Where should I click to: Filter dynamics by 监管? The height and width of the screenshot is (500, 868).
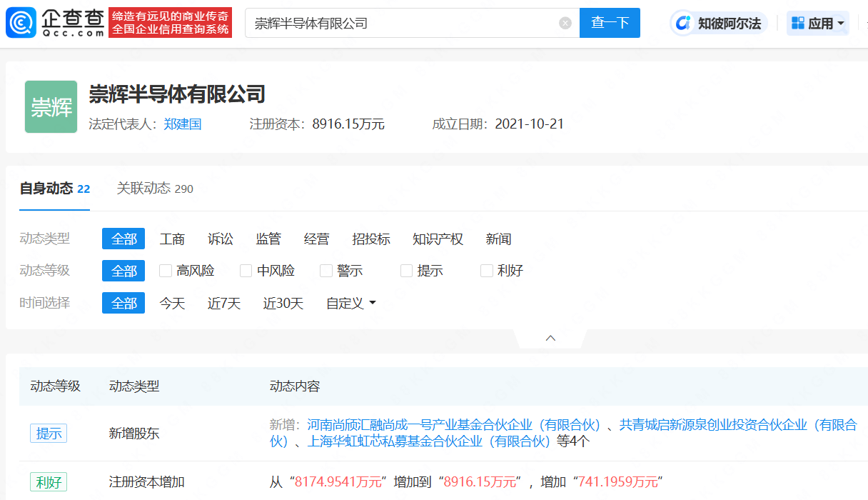coord(268,239)
